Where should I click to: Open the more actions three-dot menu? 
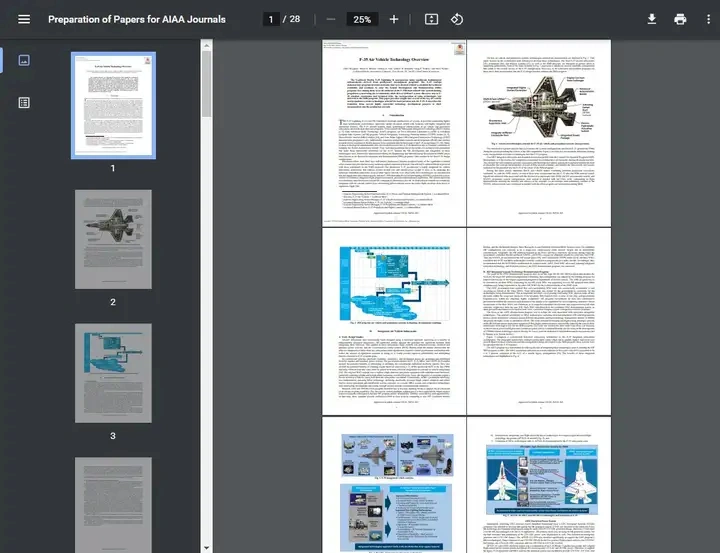click(x=709, y=19)
